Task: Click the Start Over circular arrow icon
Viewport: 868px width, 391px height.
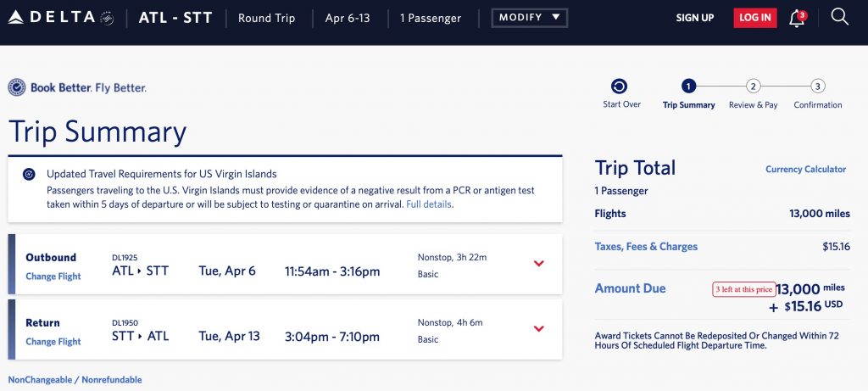Action: pos(619,87)
